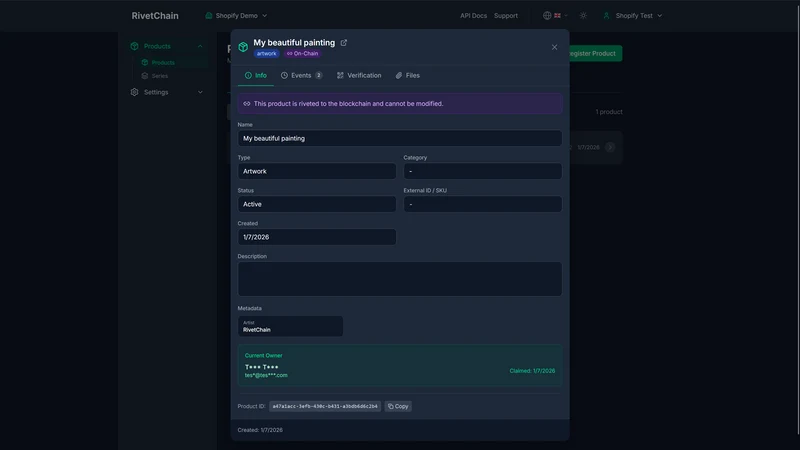Click the Name input field

coord(399,138)
